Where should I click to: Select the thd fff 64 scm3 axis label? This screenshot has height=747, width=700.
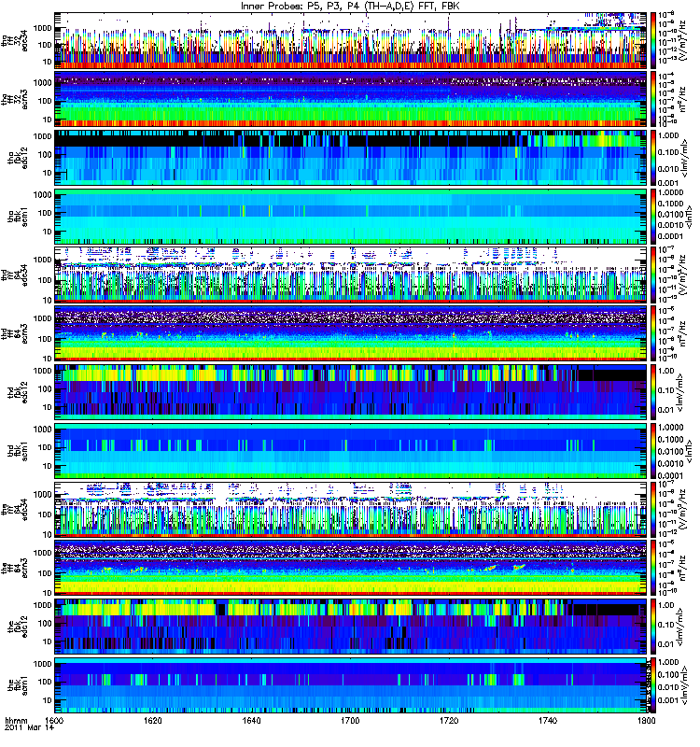coord(15,334)
